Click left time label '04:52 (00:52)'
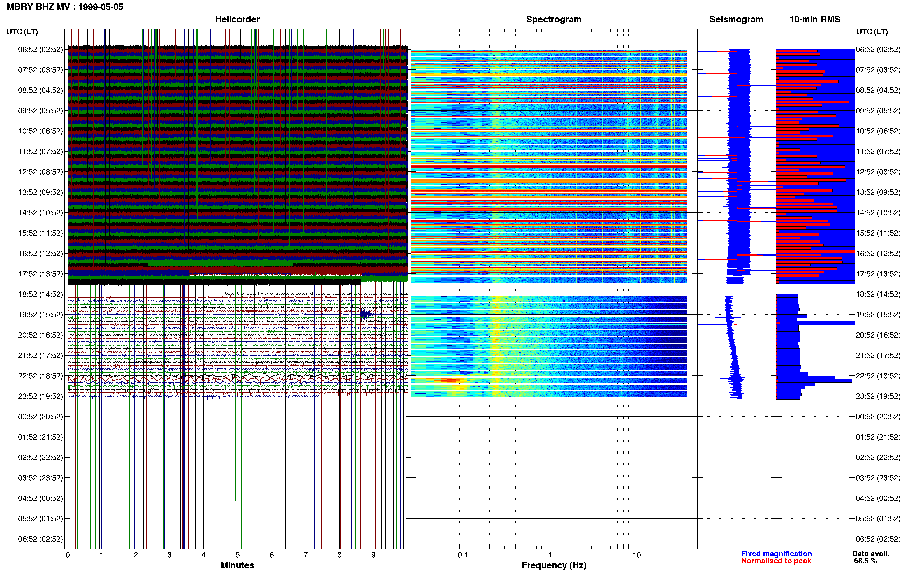This screenshot has width=924, height=578. click(40, 498)
